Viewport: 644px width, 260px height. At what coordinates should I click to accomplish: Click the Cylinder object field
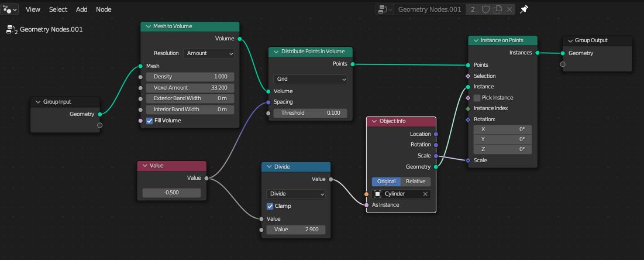[x=401, y=194]
